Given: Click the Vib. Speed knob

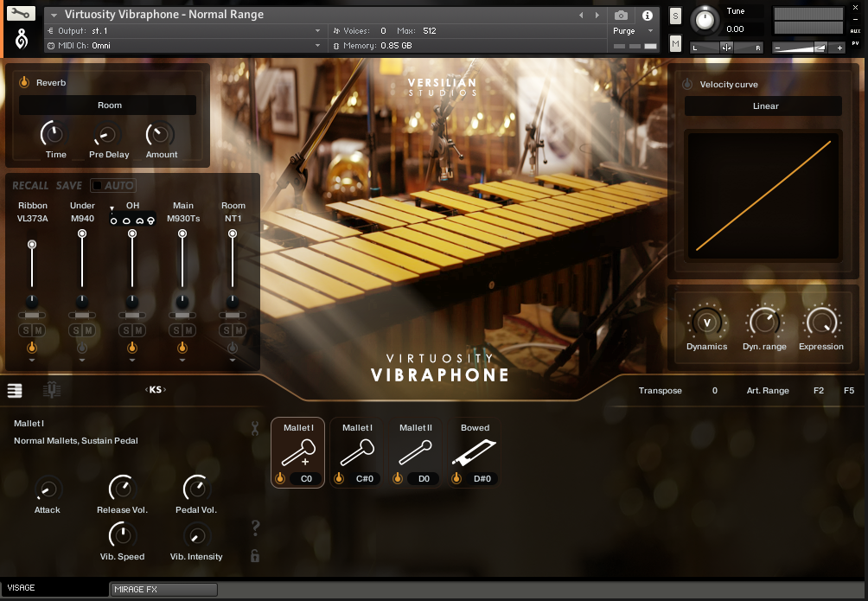Looking at the screenshot, I should (x=122, y=535).
